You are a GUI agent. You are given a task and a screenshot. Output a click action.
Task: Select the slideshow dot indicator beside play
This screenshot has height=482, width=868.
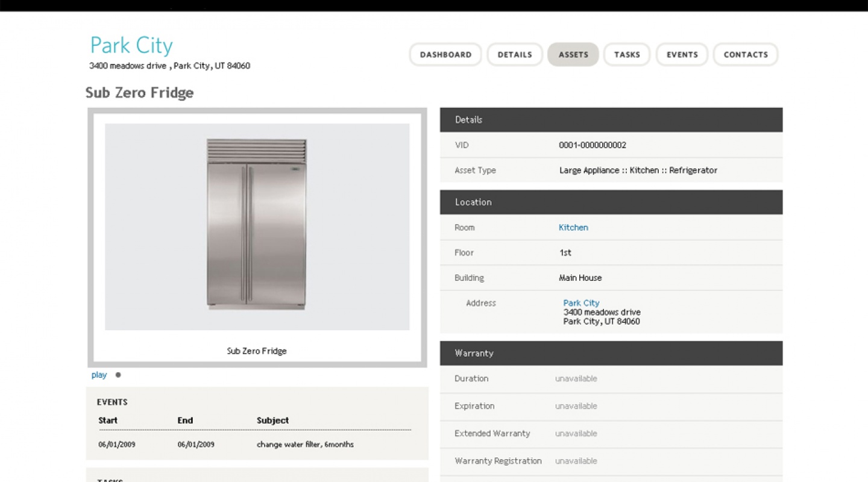[x=118, y=375]
